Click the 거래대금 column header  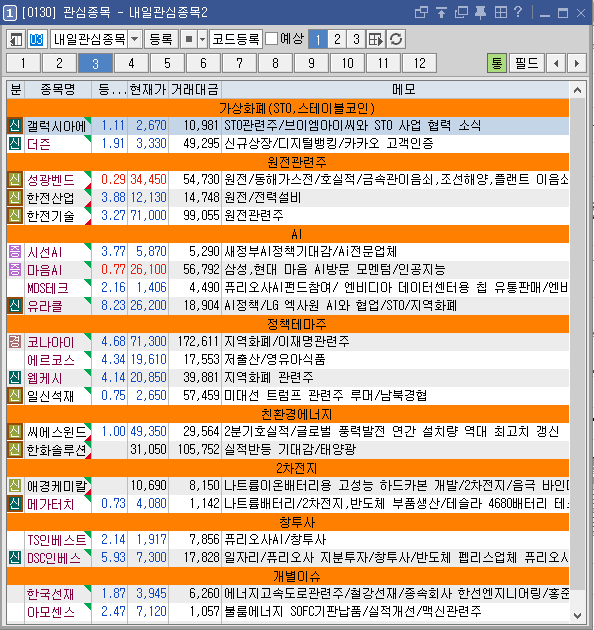tap(195, 89)
